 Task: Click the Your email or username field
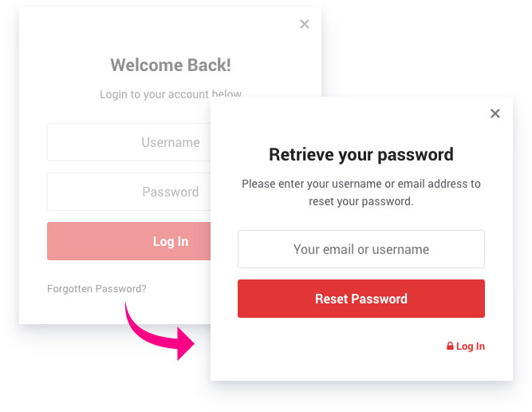(x=361, y=249)
